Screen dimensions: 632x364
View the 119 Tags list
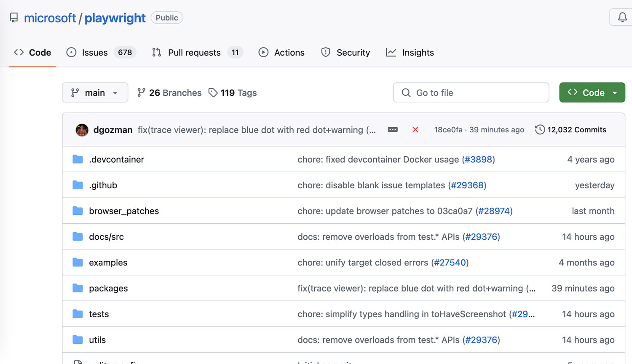pos(233,93)
